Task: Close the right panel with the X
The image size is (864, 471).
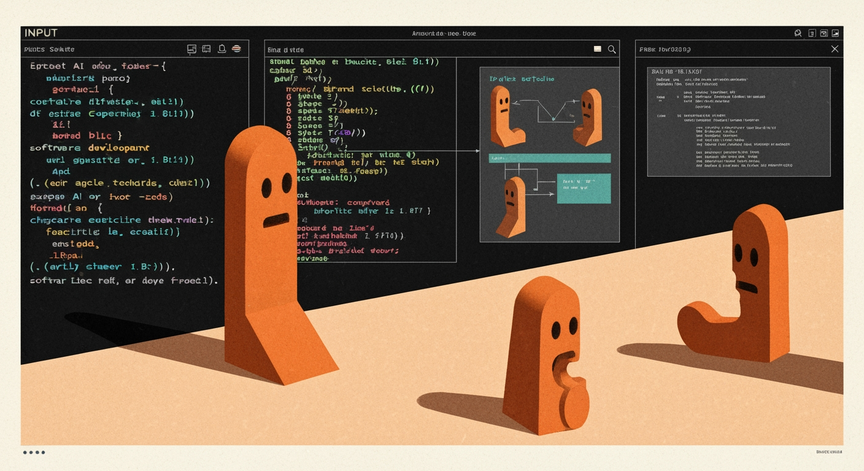Action: [835, 49]
